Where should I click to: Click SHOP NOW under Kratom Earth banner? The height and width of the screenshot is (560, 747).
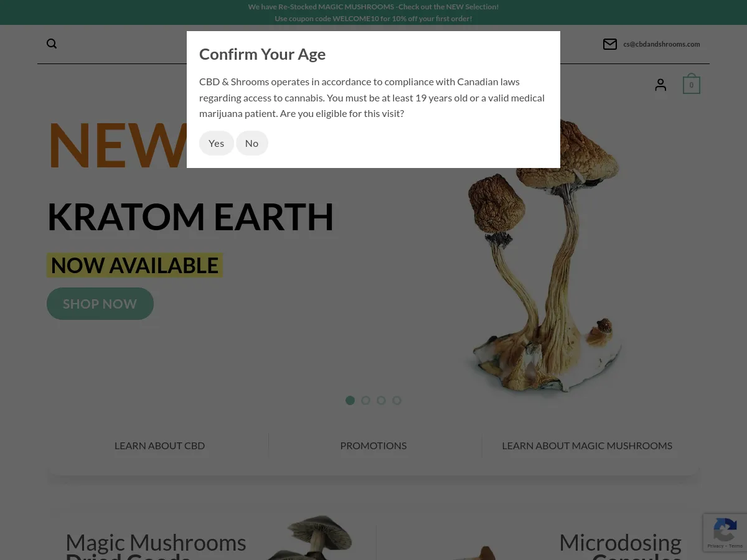pos(100,304)
